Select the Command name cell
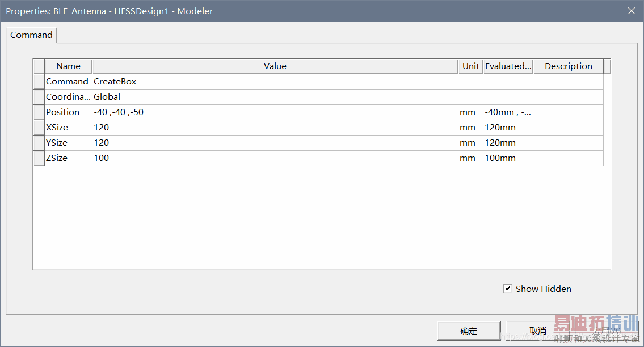The image size is (644, 347). (x=68, y=81)
